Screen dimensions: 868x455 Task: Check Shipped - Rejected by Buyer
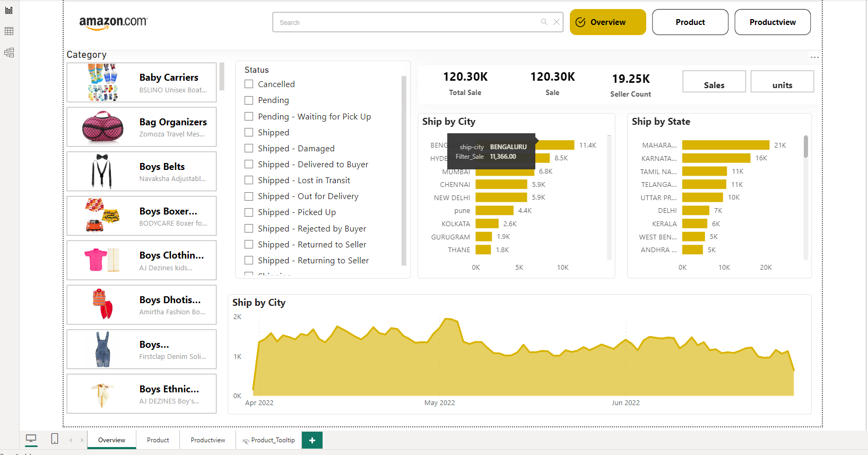pyautogui.click(x=249, y=228)
